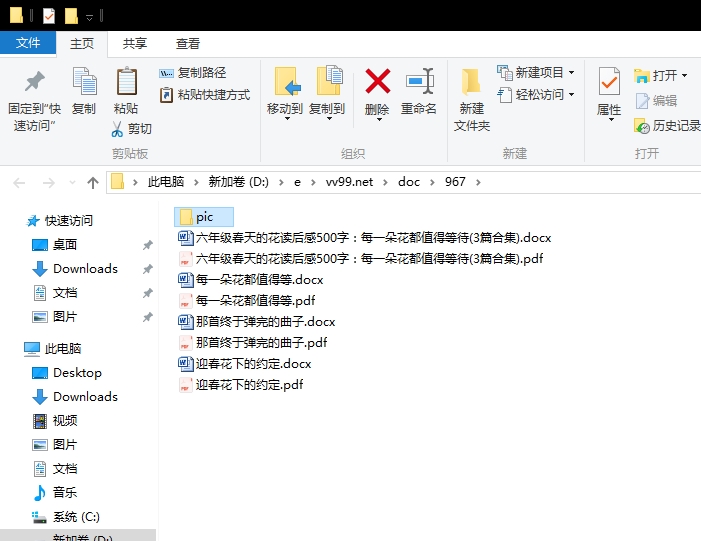
Task: Click 新加卷 (D:) breadcrumb
Action: click(x=238, y=182)
